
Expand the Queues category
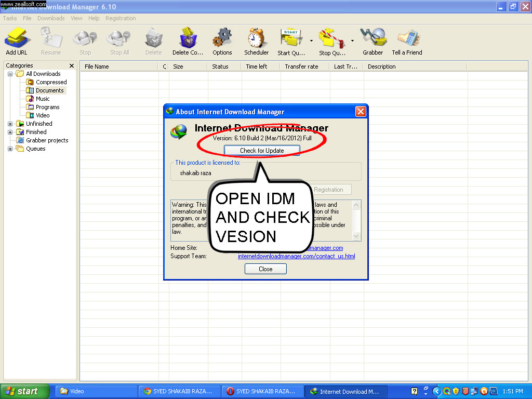point(10,149)
